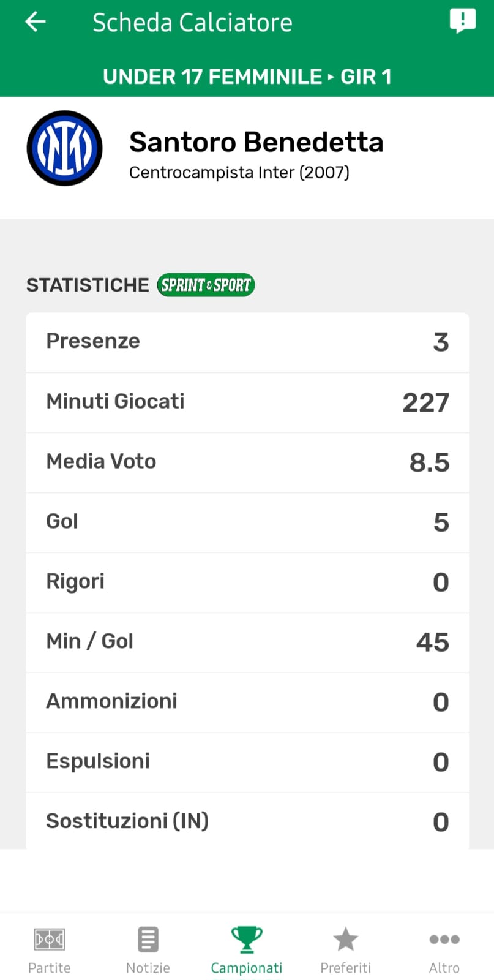Tap the Preferiti star icon
Viewport: 494px width, 980px height.
pyautogui.click(x=345, y=939)
